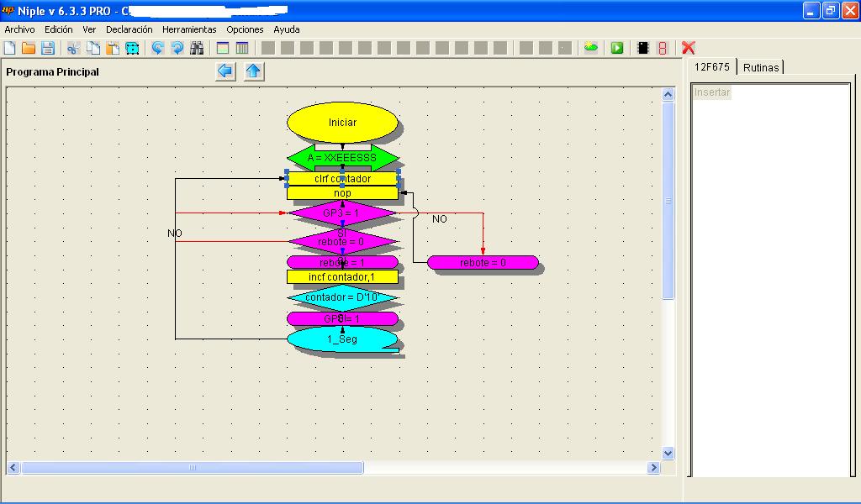Click the red X toolbar icon
Screen dimensions: 861x504
click(688, 48)
